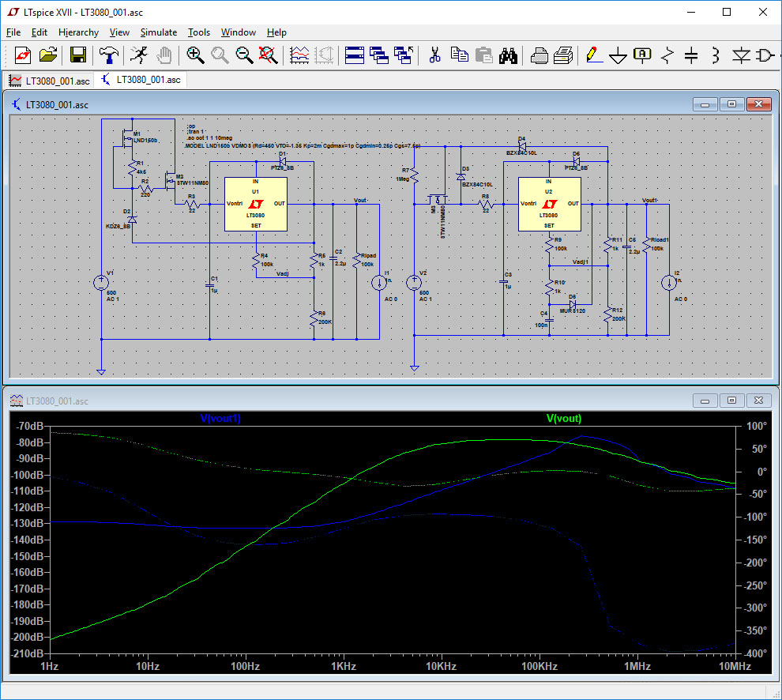
Task: Click the I1 current source symbol
Action: coord(379,283)
